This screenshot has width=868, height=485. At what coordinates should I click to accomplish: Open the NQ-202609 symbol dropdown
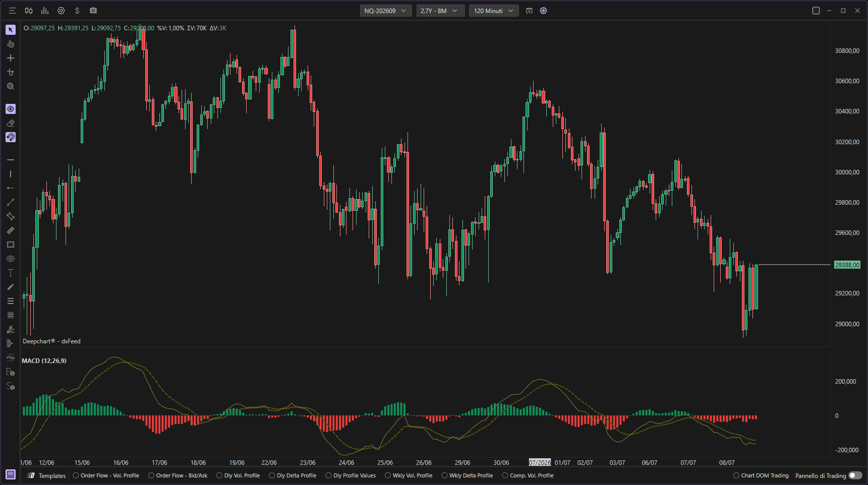[x=386, y=11]
